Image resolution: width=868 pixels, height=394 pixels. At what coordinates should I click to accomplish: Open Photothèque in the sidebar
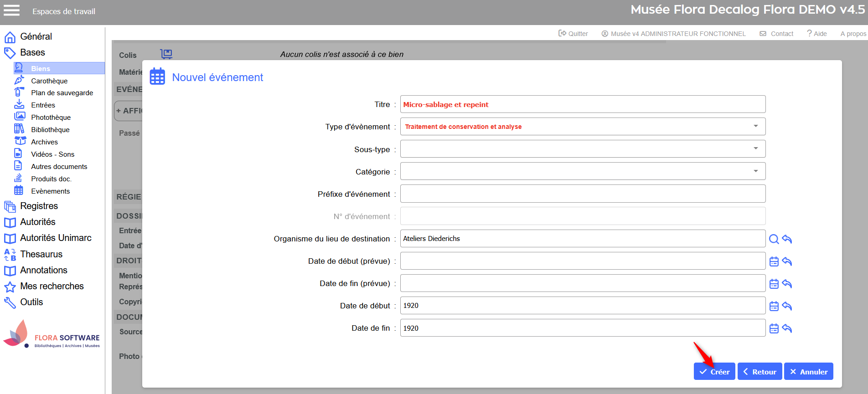point(51,117)
